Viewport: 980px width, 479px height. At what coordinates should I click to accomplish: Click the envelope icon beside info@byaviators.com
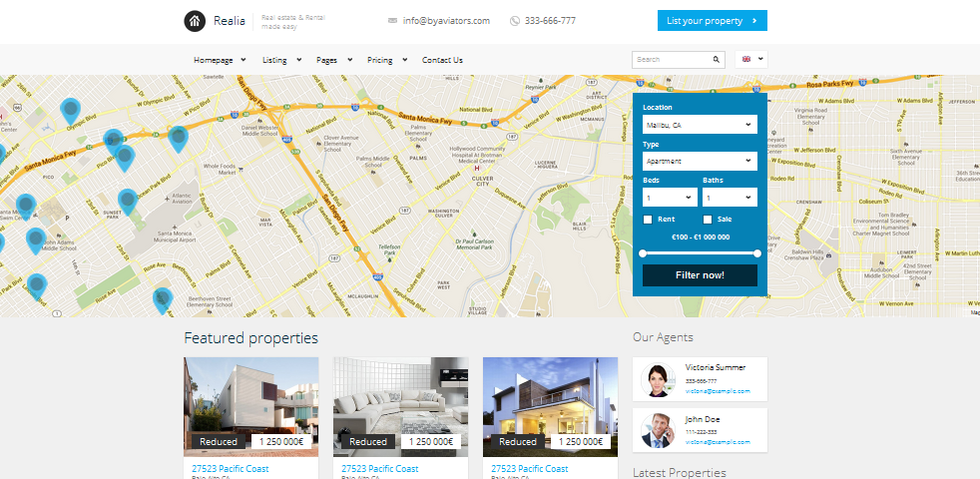[x=392, y=21]
